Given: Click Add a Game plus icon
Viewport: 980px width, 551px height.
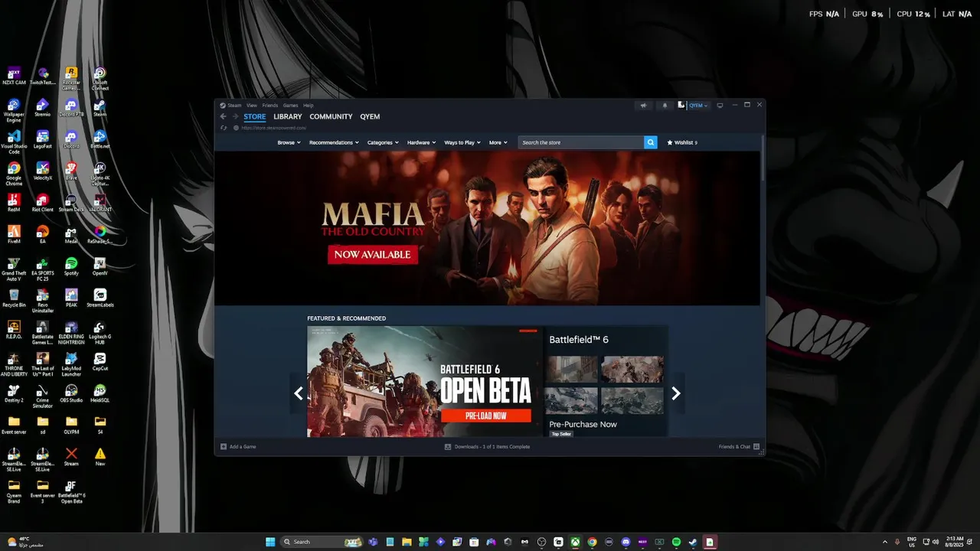Looking at the screenshot, I should pos(224,447).
